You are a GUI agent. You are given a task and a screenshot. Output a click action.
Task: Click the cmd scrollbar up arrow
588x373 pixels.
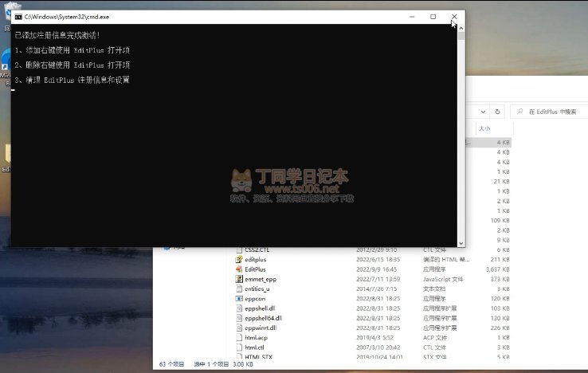461,28
